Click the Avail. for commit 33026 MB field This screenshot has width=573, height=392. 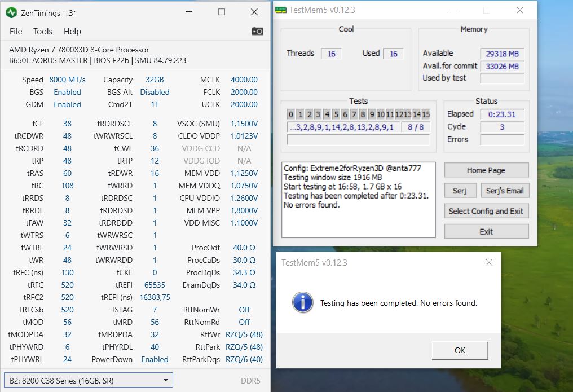point(502,66)
